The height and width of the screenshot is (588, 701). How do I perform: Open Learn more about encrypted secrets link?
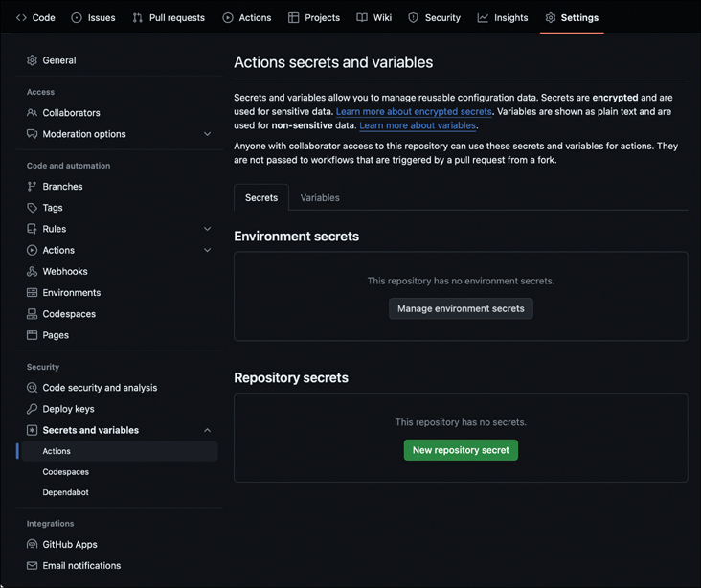point(414,112)
